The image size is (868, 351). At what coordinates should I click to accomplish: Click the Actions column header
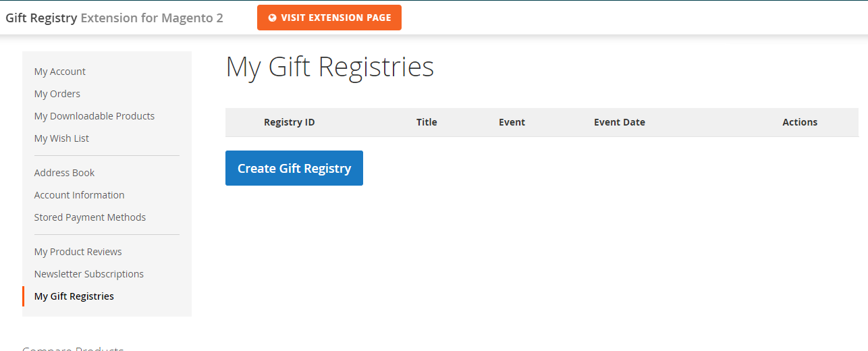coord(800,122)
